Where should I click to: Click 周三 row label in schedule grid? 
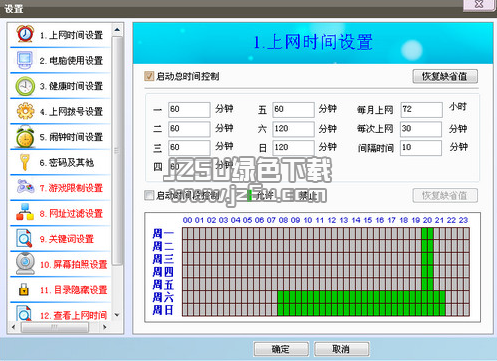[x=163, y=259]
